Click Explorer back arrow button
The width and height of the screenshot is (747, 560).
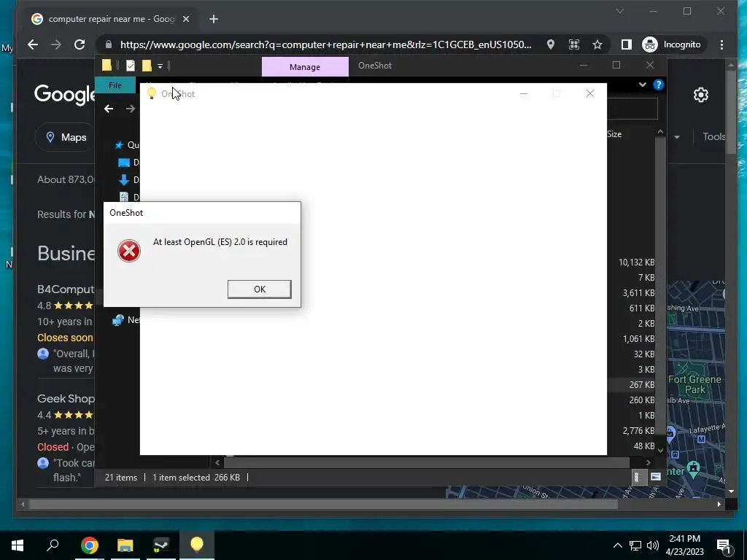click(x=109, y=109)
